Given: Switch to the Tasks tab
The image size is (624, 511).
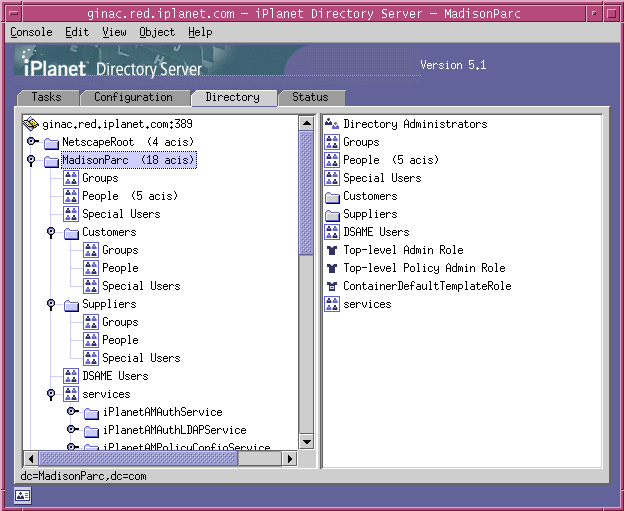Looking at the screenshot, I should coord(47,98).
